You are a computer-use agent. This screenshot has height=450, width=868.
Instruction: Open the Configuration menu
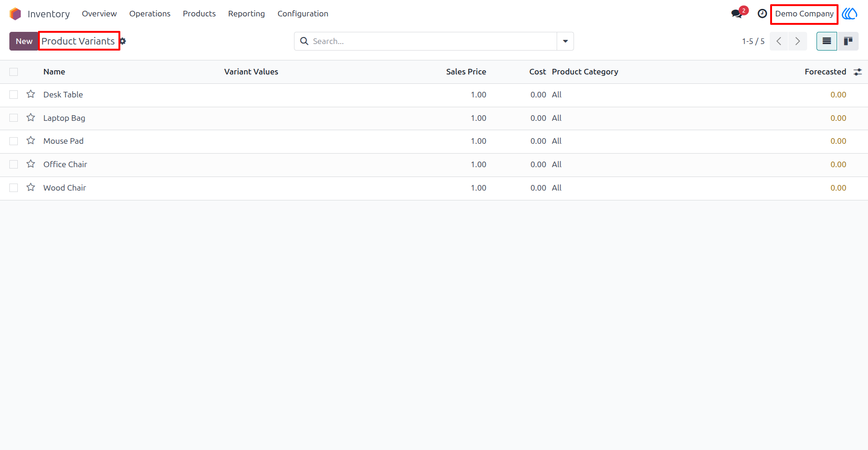click(x=303, y=14)
